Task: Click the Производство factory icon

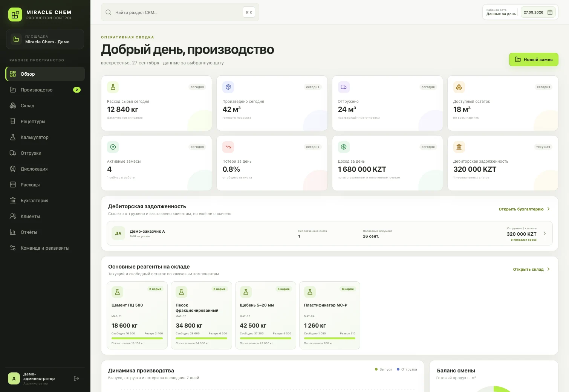Action: [13, 90]
